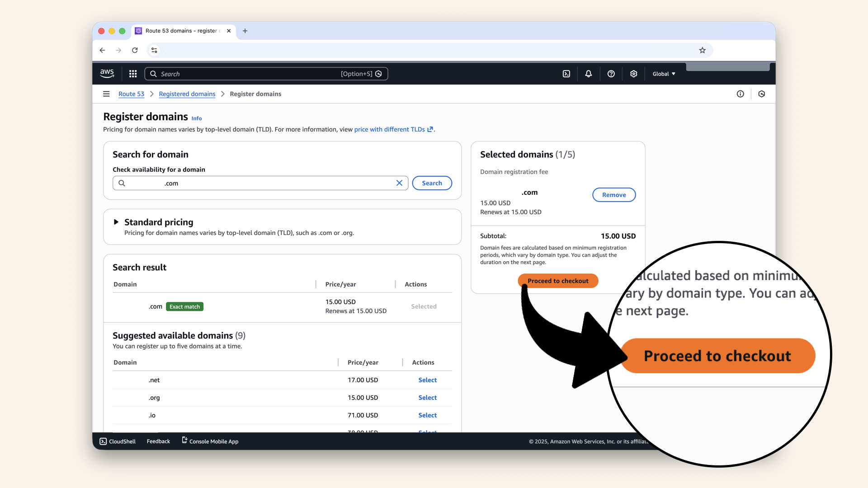Open the Registered domains breadcrumb link
Viewport: 868px width, 488px height.
coord(187,94)
